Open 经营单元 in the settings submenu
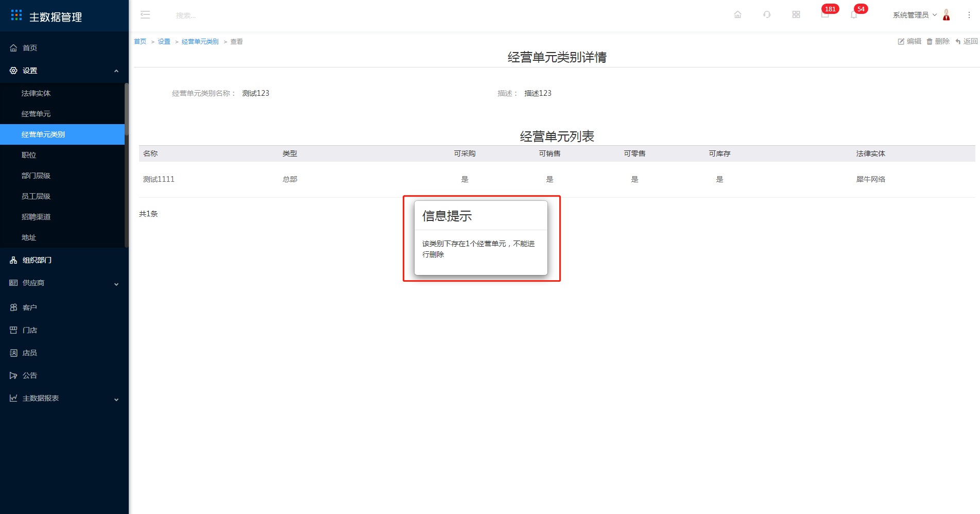The image size is (980, 514). [x=36, y=114]
